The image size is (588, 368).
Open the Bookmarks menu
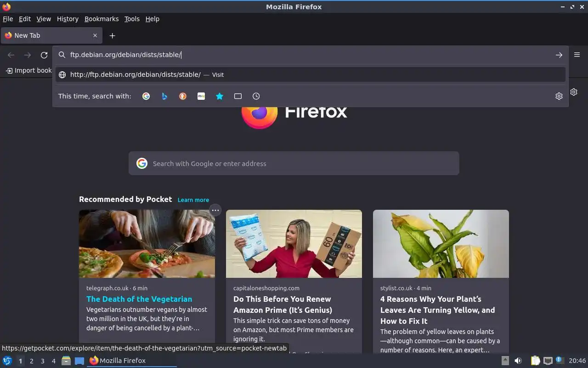click(x=102, y=19)
